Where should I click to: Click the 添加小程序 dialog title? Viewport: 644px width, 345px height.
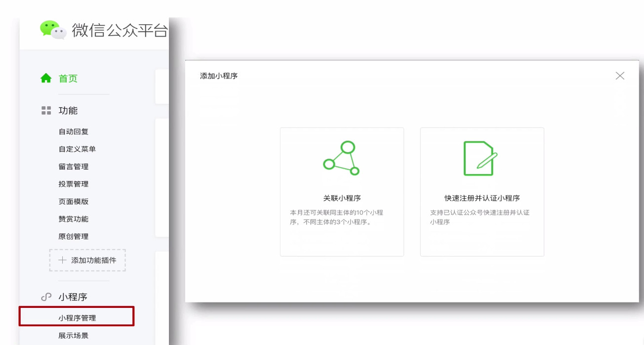(x=219, y=76)
